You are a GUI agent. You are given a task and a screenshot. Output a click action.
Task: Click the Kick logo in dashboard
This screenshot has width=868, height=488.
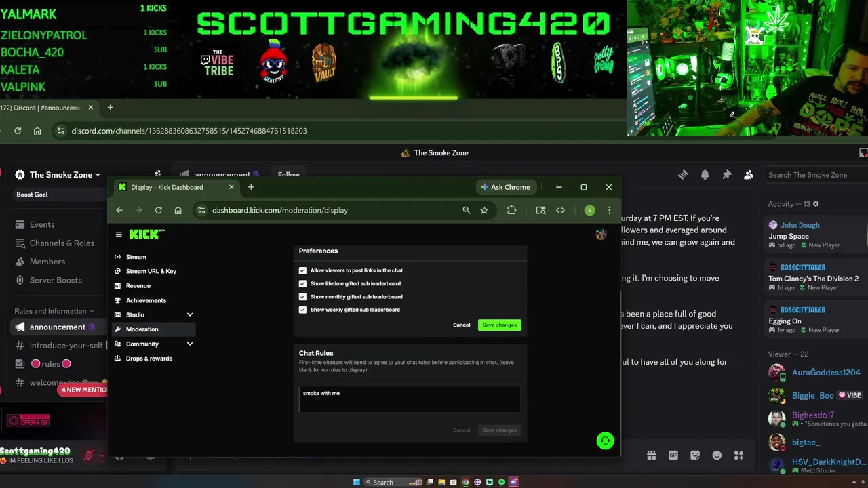pos(146,234)
